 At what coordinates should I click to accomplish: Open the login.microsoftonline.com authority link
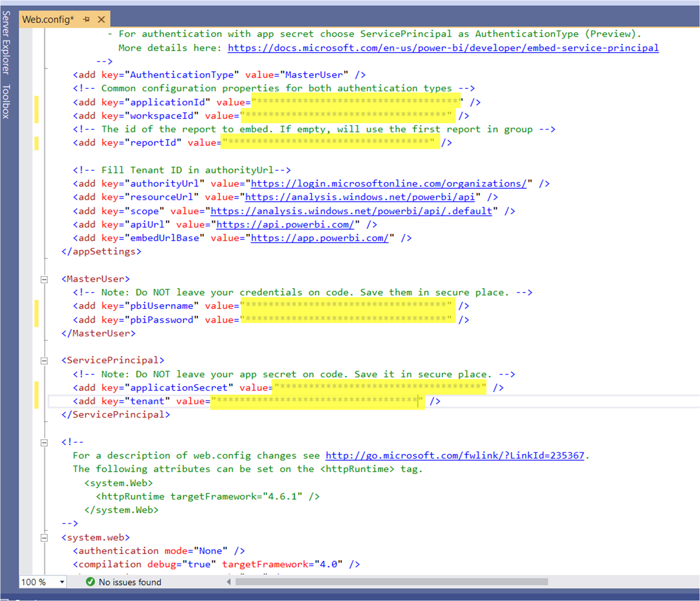pos(389,183)
